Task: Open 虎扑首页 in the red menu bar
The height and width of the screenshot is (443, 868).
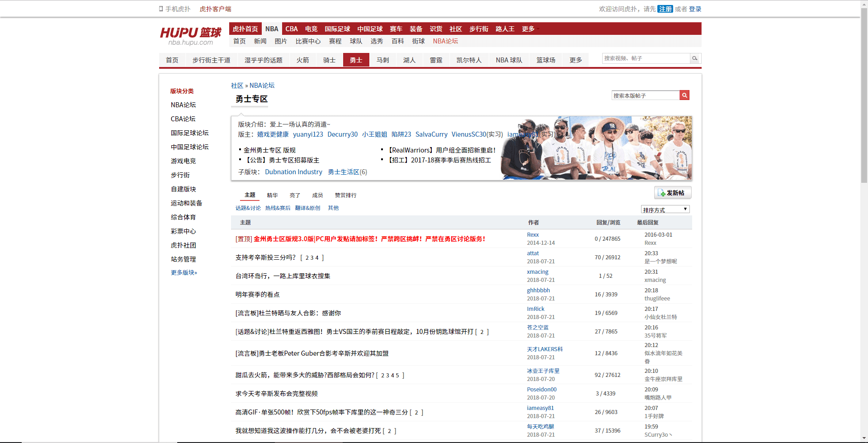Action: pos(245,29)
